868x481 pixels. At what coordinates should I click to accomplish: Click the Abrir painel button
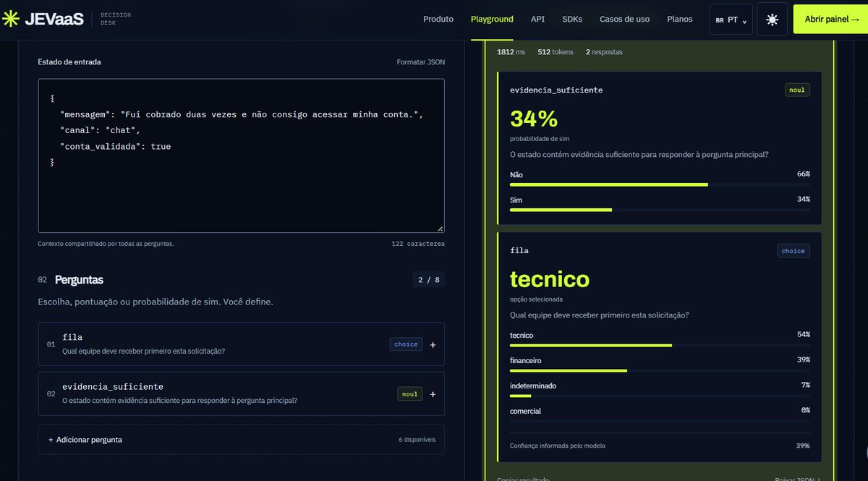(x=830, y=20)
